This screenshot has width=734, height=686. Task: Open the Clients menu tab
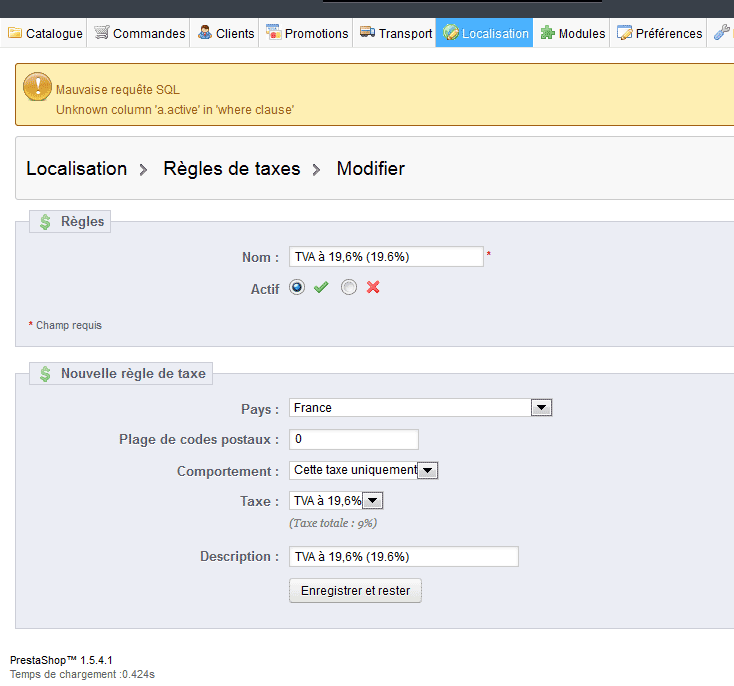[x=225, y=33]
